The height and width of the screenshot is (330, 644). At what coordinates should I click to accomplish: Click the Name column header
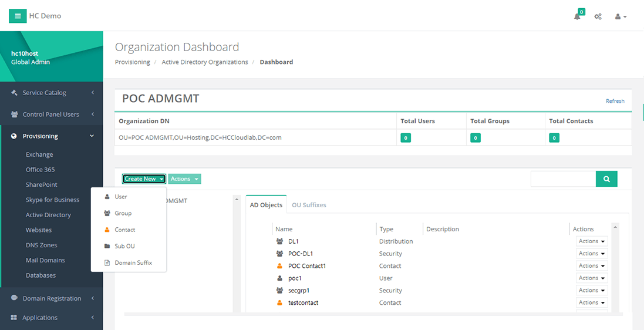pyautogui.click(x=284, y=229)
